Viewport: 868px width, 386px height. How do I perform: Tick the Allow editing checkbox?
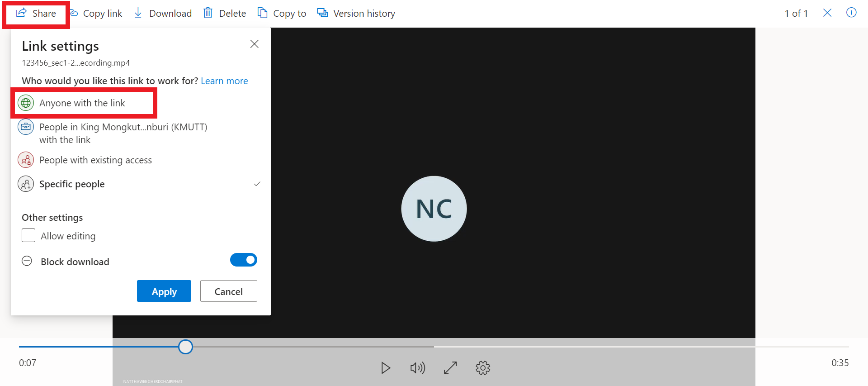pyautogui.click(x=28, y=236)
